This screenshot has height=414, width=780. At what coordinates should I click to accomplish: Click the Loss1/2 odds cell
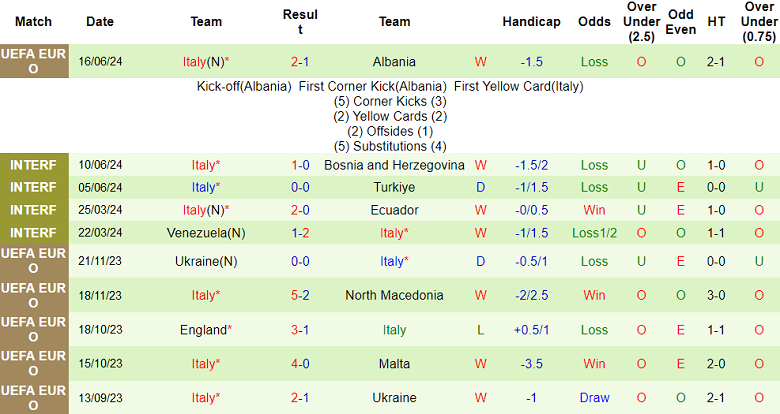click(x=594, y=233)
